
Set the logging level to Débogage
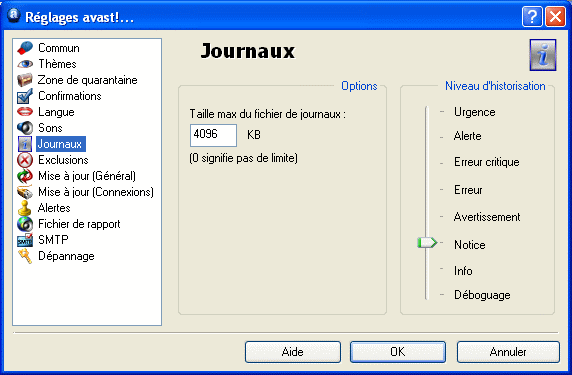[482, 295]
